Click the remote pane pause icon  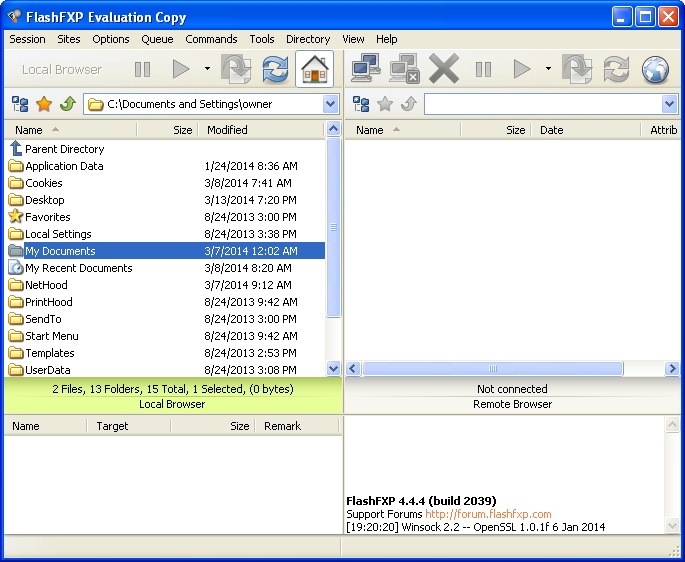[483, 69]
